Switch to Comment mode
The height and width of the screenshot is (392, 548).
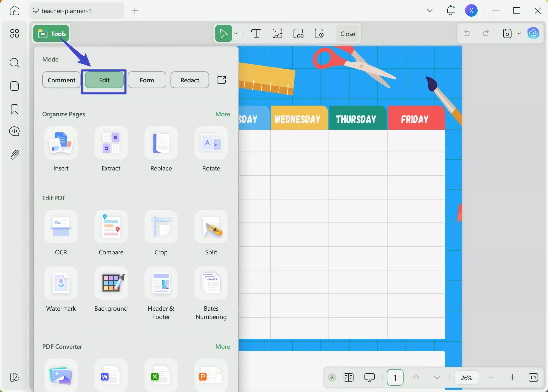tap(61, 80)
